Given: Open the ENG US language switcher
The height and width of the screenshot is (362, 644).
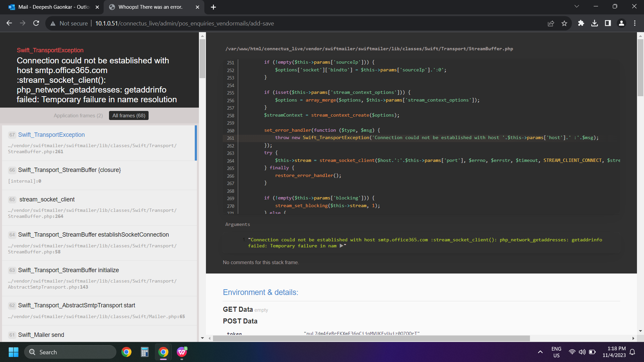Looking at the screenshot, I should (x=556, y=352).
